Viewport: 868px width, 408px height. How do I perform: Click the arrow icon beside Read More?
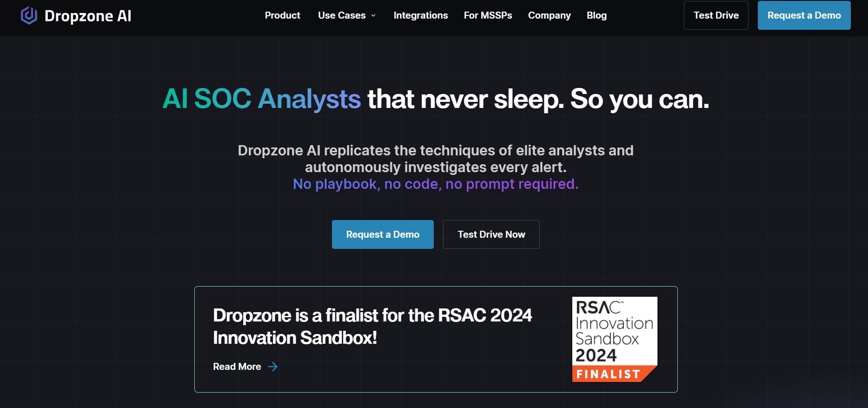(273, 367)
